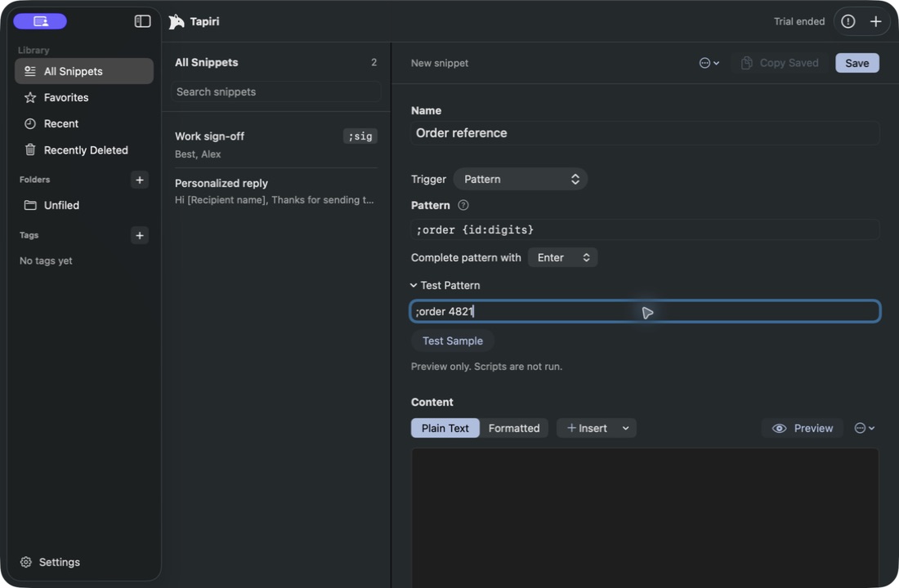Add a new tag with plus button

[139, 235]
